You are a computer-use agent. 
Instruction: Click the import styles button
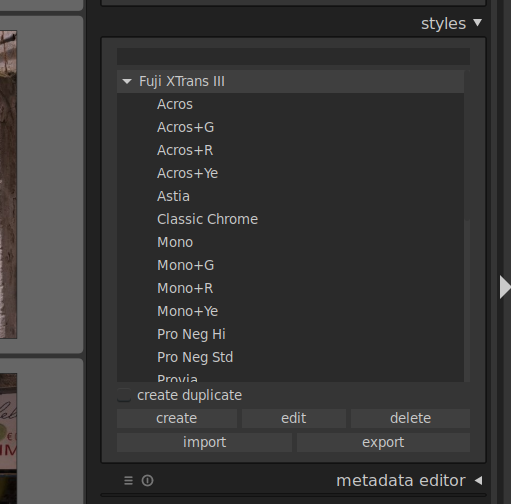click(204, 443)
